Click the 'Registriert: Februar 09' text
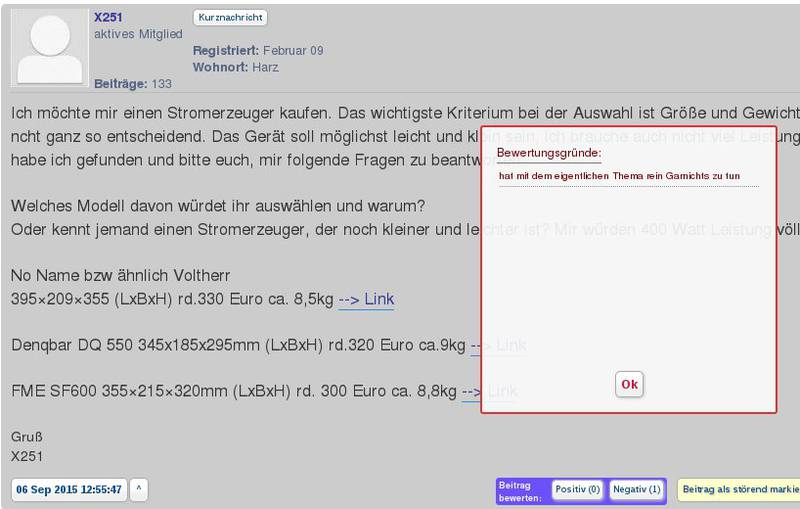 point(258,50)
